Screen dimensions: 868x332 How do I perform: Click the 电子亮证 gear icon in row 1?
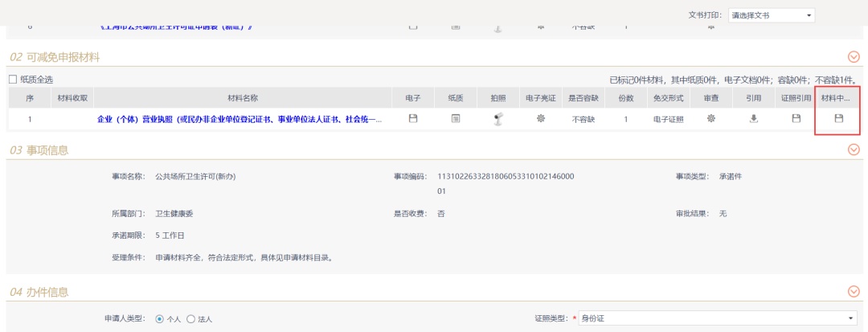(541, 119)
